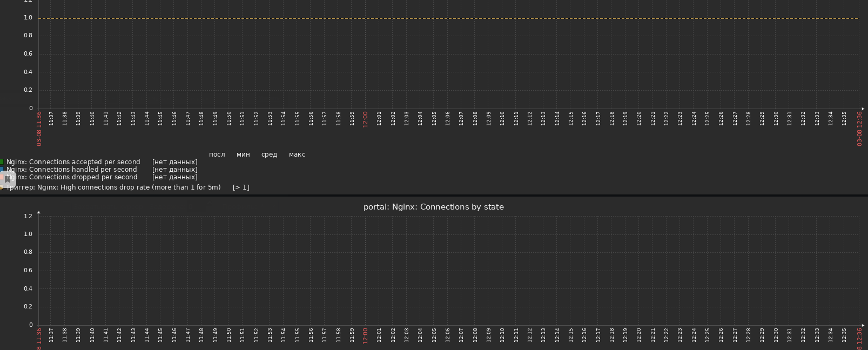
Task: Click the 'посл' legend column header
Action: coord(217,154)
